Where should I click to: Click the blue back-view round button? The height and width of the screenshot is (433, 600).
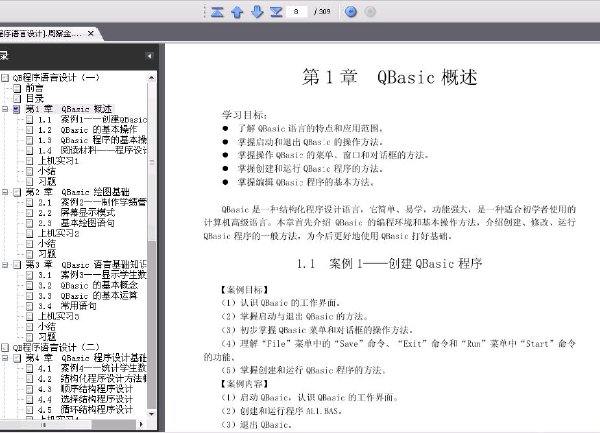click(x=351, y=12)
